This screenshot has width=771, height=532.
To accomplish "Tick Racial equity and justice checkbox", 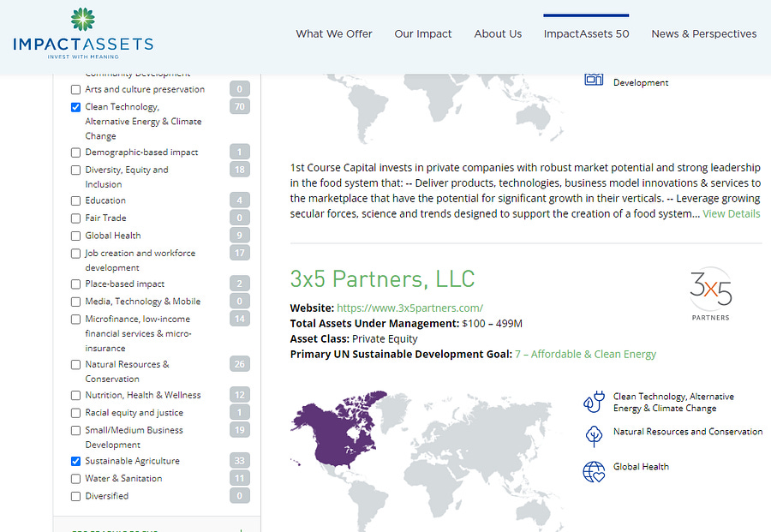I will pos(75,413).
